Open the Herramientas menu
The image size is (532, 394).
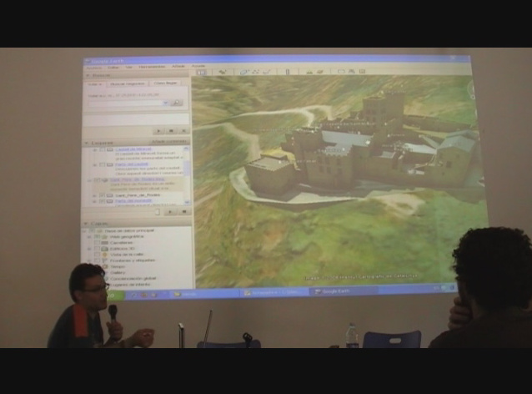[x=152, y=67]
